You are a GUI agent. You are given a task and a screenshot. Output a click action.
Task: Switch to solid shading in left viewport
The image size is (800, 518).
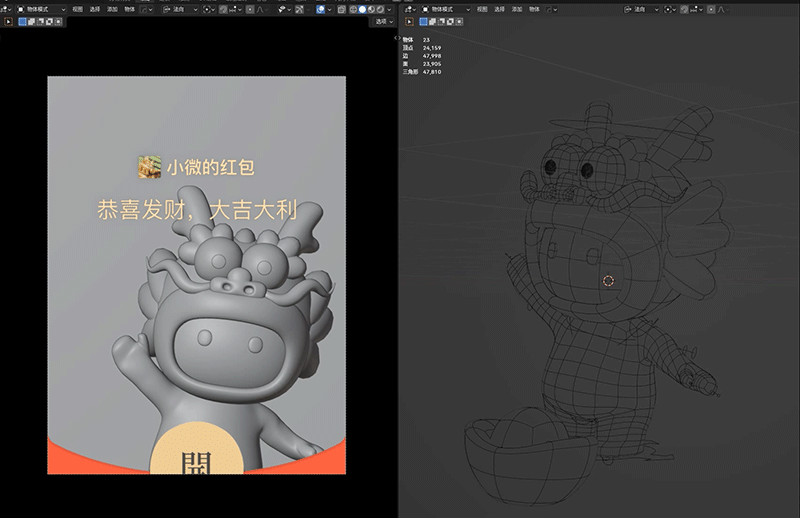coord(362,9)
